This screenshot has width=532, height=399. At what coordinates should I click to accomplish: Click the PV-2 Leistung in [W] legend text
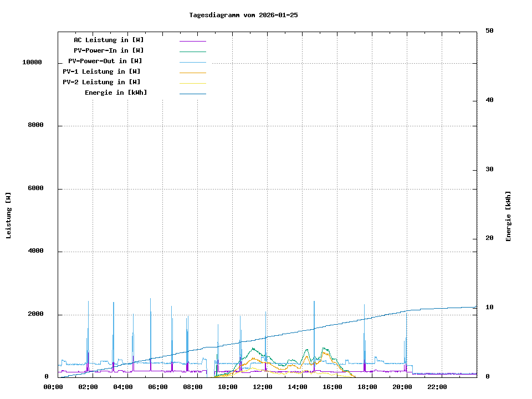[x=101, y=82]
